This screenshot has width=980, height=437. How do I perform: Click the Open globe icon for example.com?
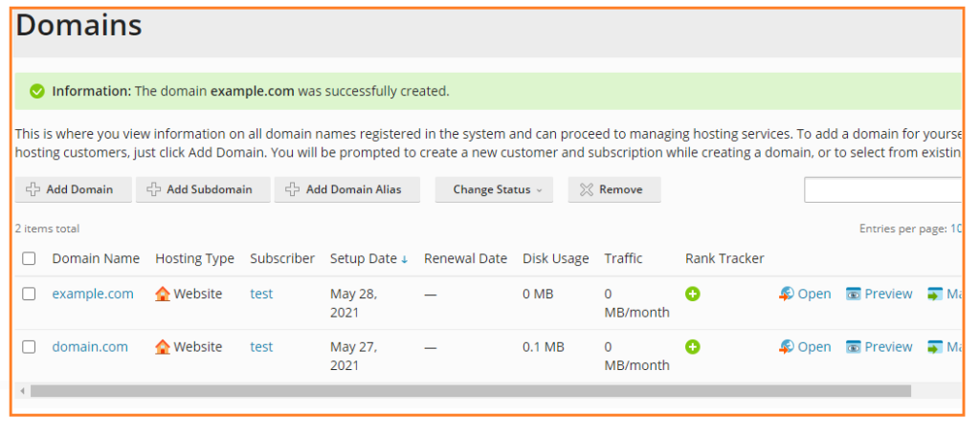pyautogui.click(x=787, y=294)
